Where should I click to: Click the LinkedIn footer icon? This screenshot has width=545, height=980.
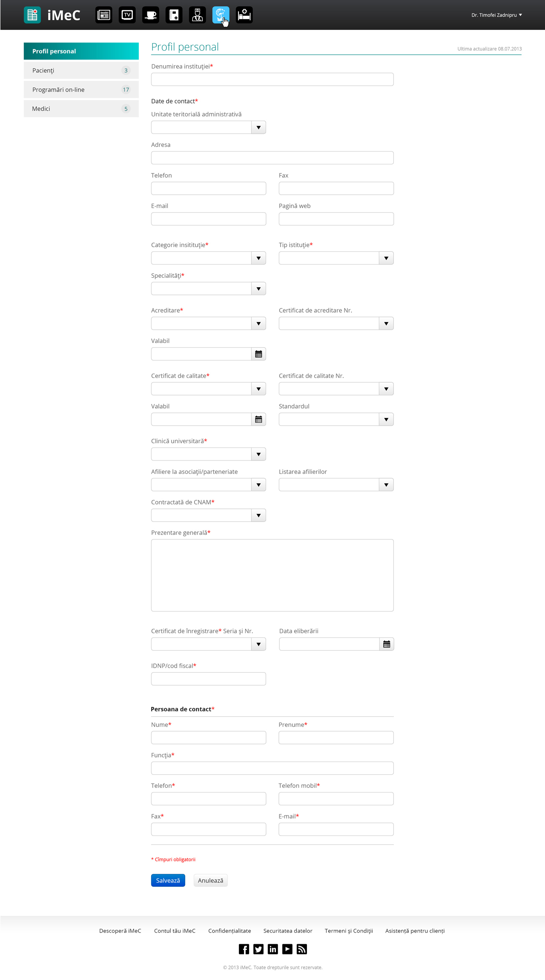273,949
